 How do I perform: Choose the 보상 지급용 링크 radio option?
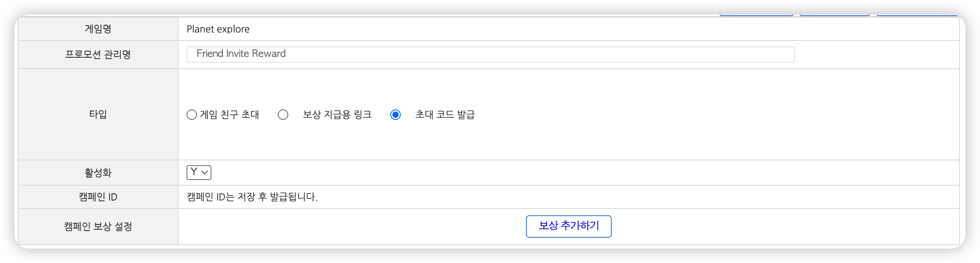pyautogui.click(x=283, y=115)
